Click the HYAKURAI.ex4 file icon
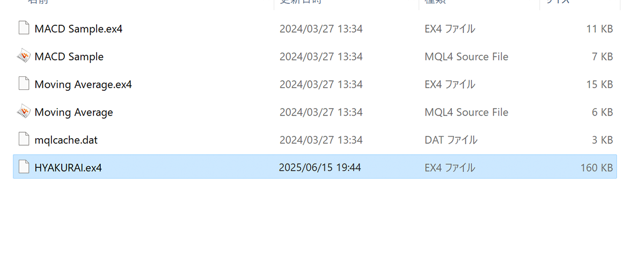The height and width of the screenshot is (257, 644). click(x=24, y=167)
